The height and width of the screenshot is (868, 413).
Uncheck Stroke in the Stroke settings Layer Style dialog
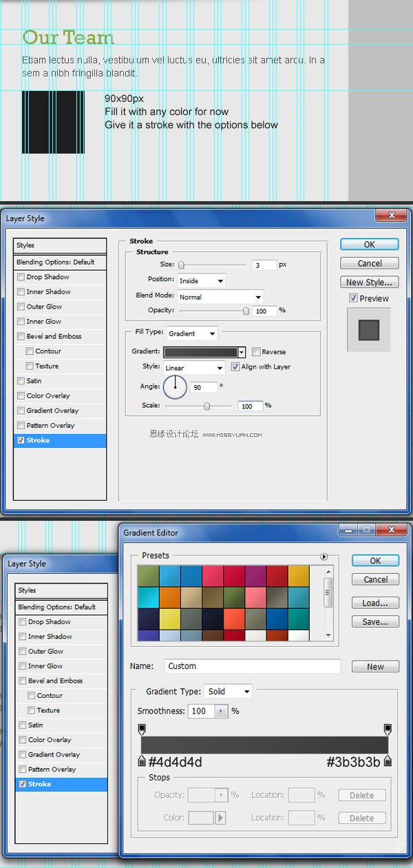[21, 440]
